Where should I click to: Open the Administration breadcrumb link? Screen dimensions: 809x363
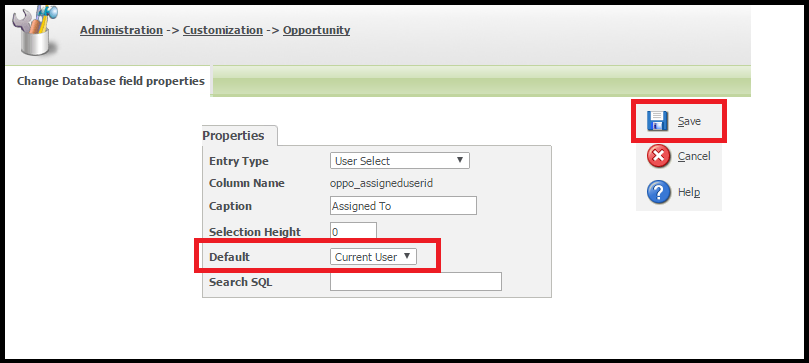(121, 30)
